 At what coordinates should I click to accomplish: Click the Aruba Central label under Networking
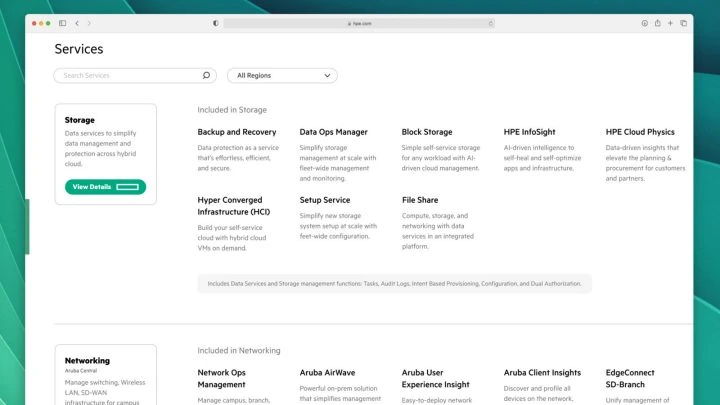81,371
